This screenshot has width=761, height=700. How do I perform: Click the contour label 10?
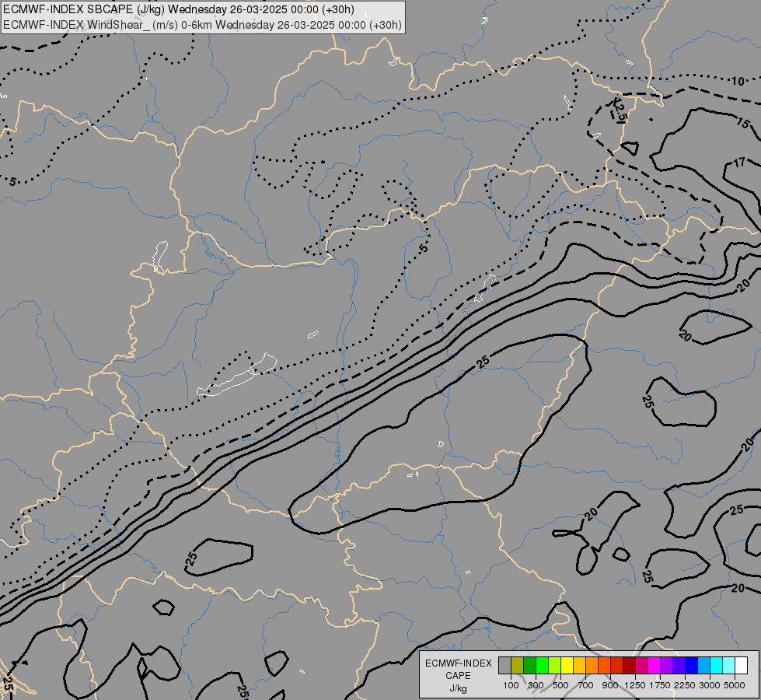point(738,81)
